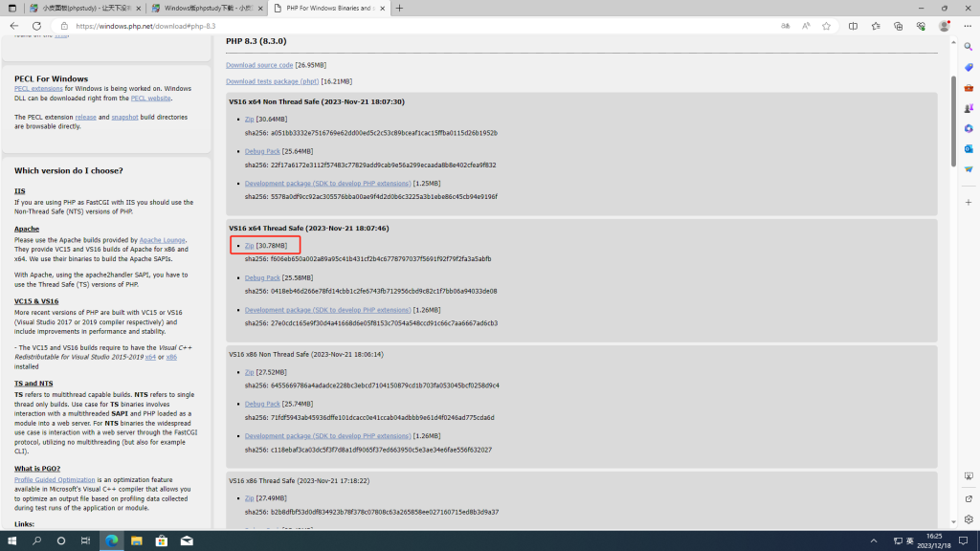Go back using the browser back arrow
Viewport: 980px width, 551px height.
coord(13,26)
